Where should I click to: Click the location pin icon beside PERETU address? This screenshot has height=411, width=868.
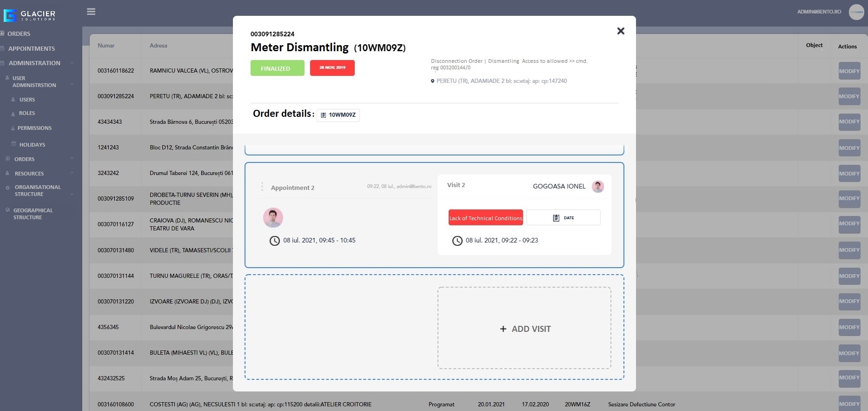point(432,81)
